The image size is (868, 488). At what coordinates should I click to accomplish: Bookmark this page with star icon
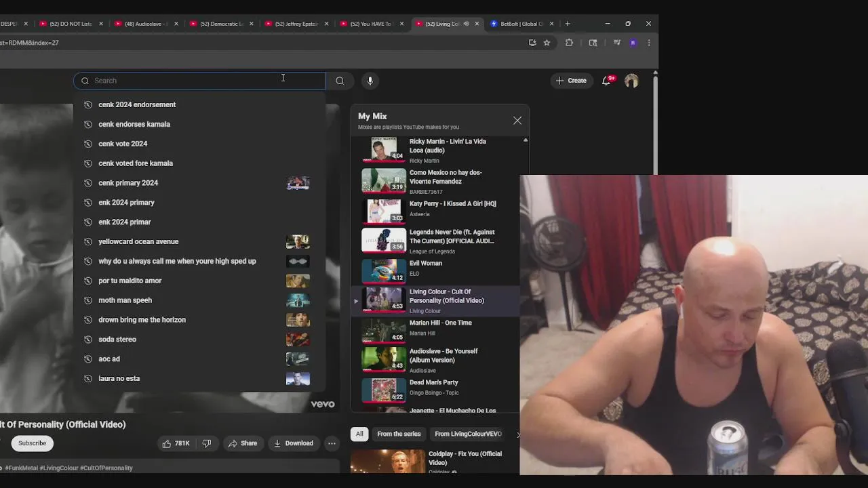coord(547,43)
